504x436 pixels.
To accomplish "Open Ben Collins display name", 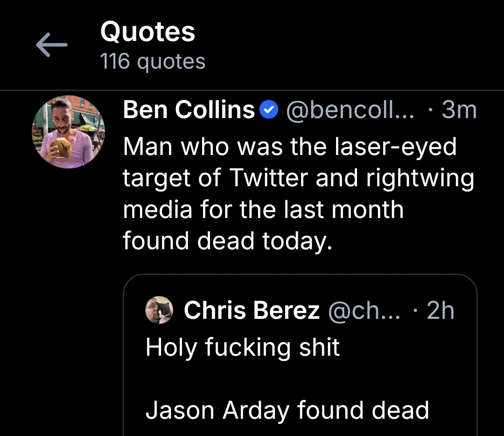I will tap(189, 110).
